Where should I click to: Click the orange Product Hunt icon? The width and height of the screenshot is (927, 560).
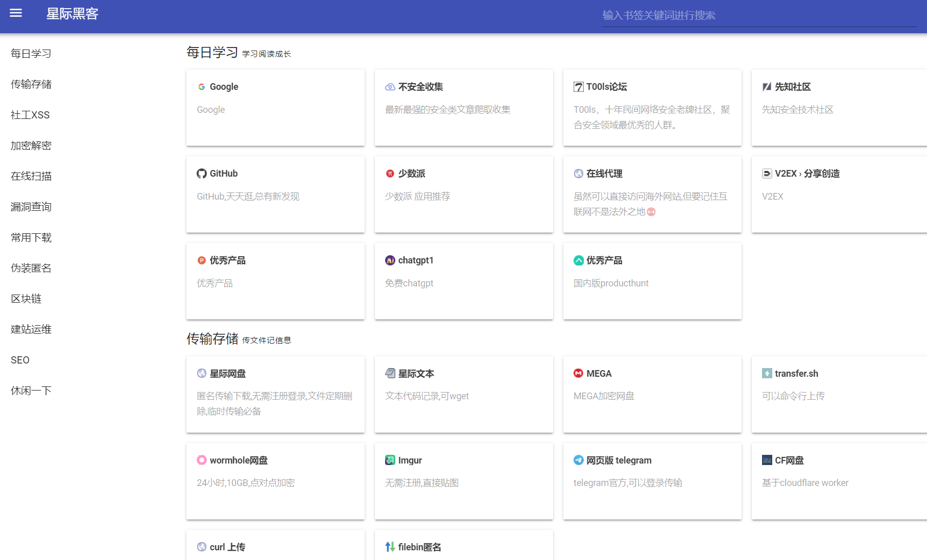(x=202, y=260)
